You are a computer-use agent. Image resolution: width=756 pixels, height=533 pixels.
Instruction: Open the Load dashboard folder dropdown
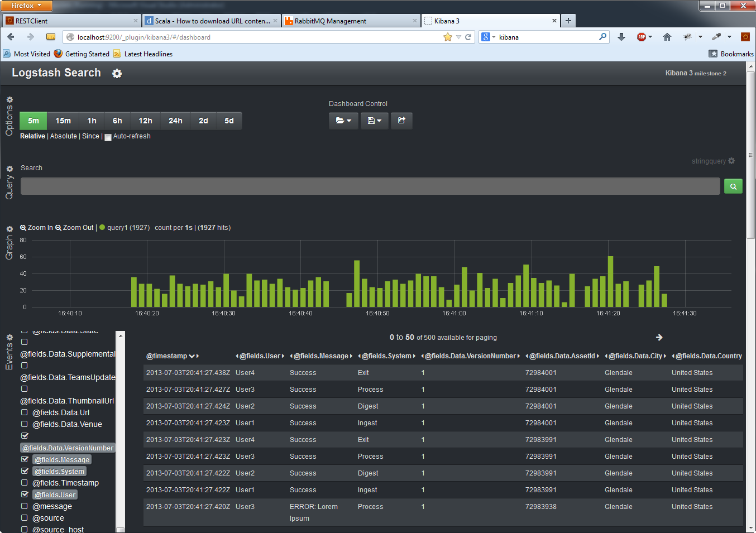[x=343, y=121]
